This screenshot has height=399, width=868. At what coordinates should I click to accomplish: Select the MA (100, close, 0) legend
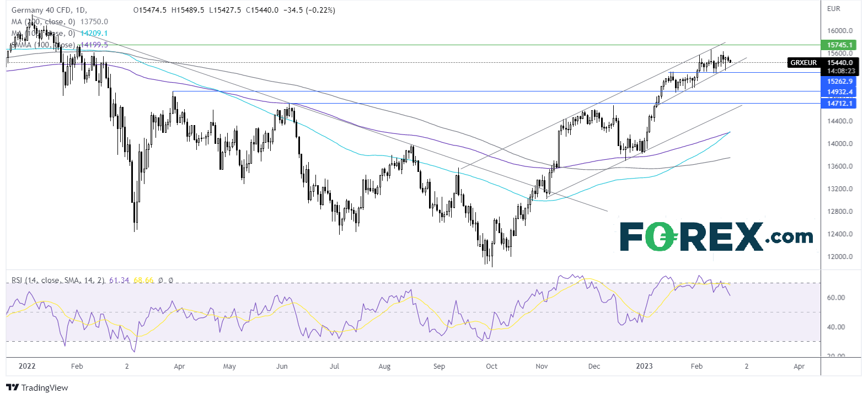point(43,33)
